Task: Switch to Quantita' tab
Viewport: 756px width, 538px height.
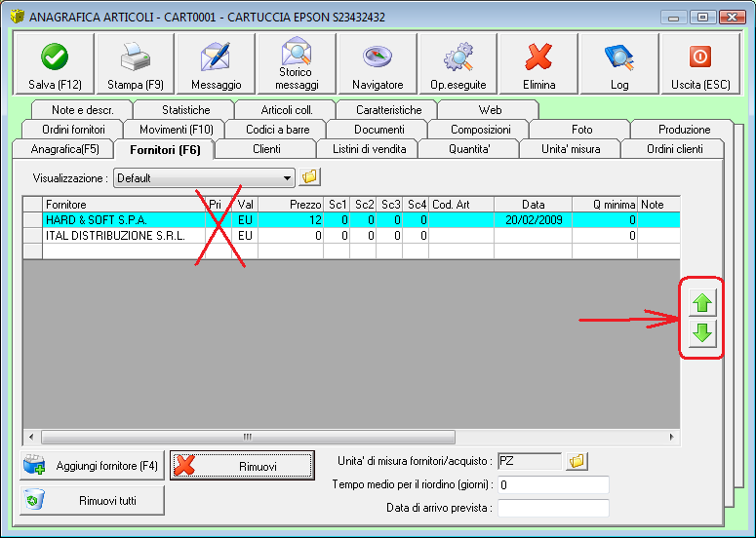Action: tap(469, 149)
